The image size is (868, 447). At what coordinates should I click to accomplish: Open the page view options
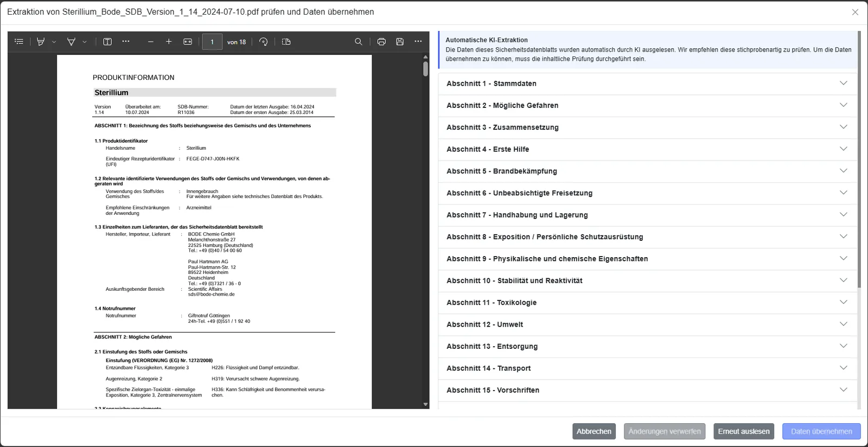tap(286, 42)
